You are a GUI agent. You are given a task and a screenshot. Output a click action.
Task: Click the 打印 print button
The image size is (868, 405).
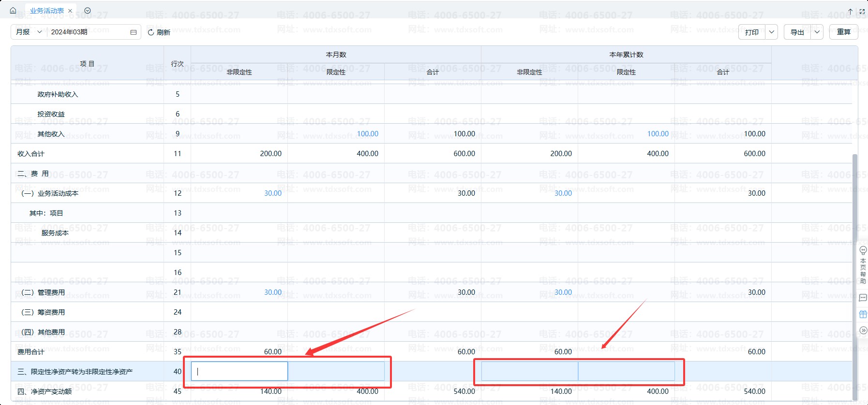point(752,32)
